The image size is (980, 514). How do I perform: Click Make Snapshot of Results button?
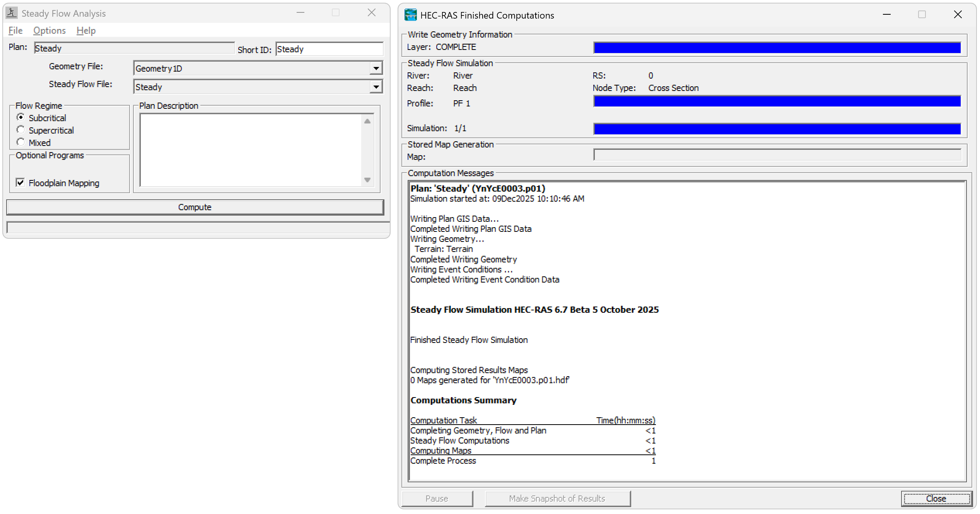pos(557,499)
